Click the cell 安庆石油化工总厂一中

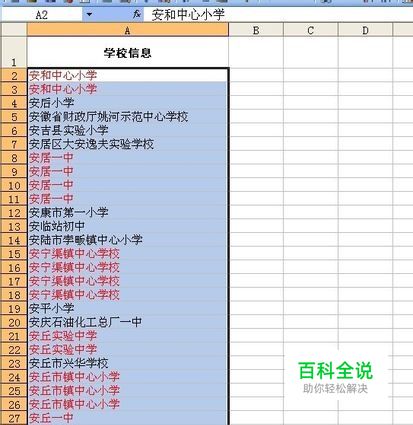click(128, 322)
